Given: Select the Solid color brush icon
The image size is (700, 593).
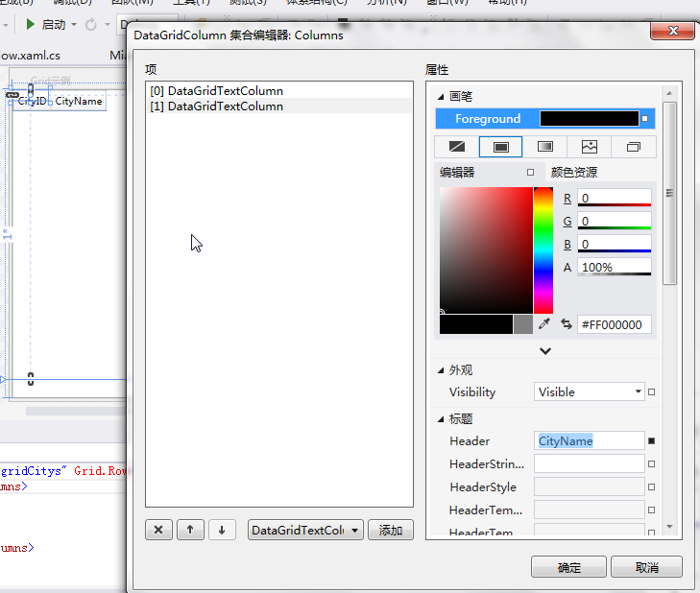Looking at the screenshot, I should pyautogui.click(x=500, y=147).
